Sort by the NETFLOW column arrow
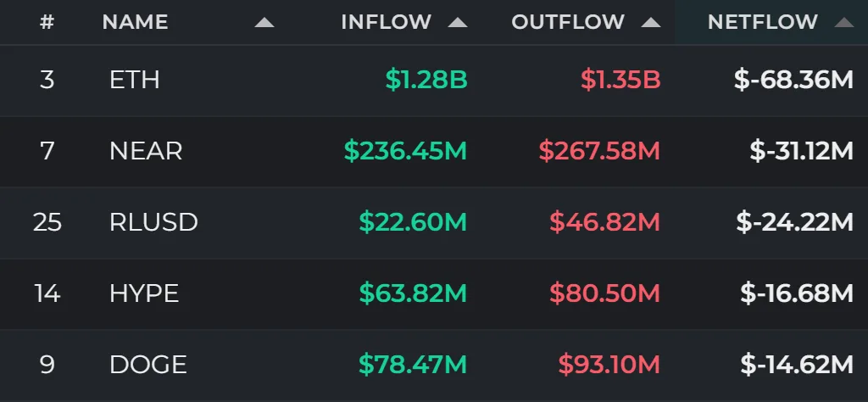Screen dimensions: 868x402 (x=844, y=22)
